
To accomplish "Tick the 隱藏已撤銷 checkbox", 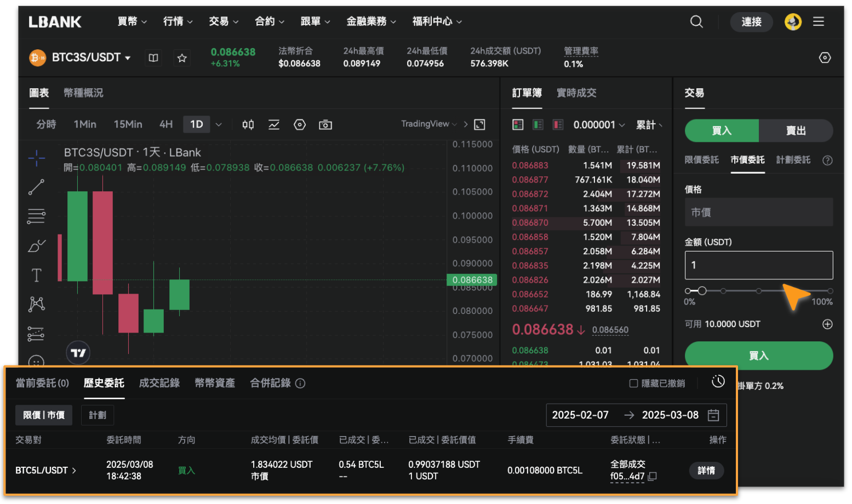I will (633, 383).
